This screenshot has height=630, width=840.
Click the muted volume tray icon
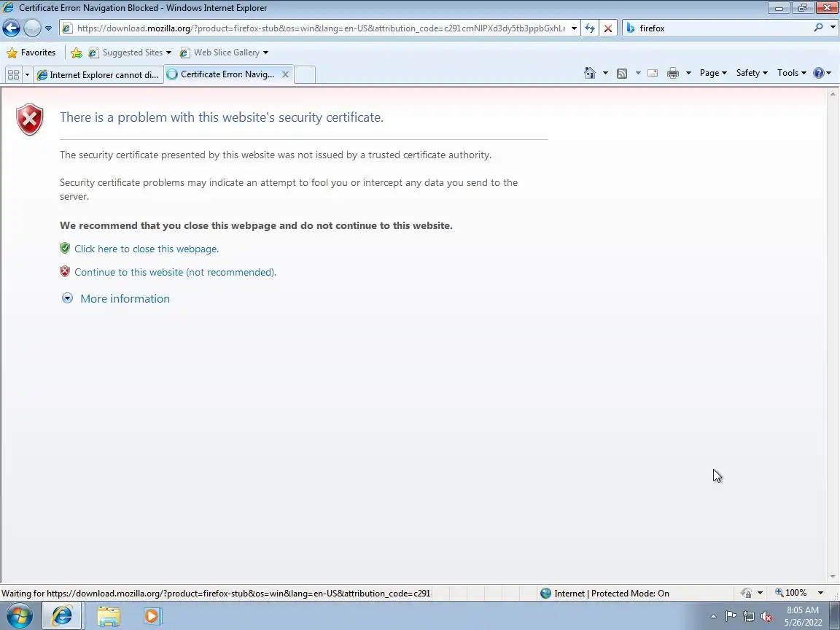(766, 617)
